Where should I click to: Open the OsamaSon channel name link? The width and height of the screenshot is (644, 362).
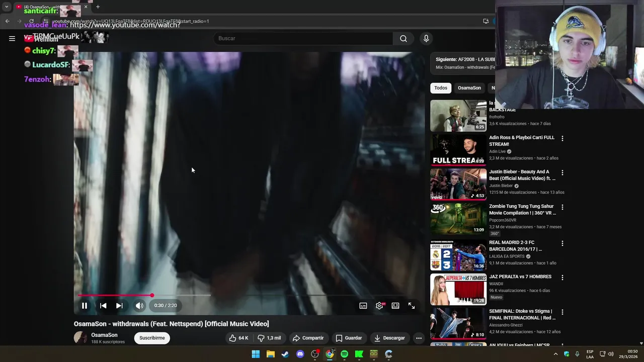tap(104, 335)
